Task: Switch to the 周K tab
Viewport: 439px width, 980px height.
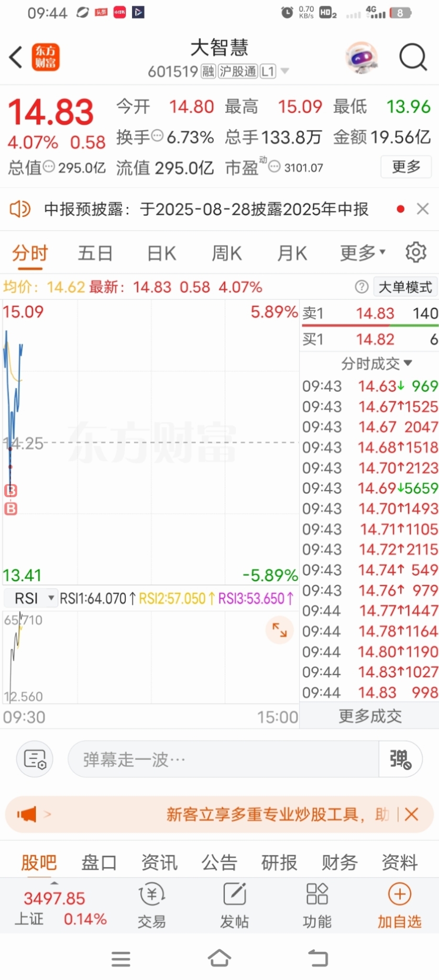Action: 227,253
